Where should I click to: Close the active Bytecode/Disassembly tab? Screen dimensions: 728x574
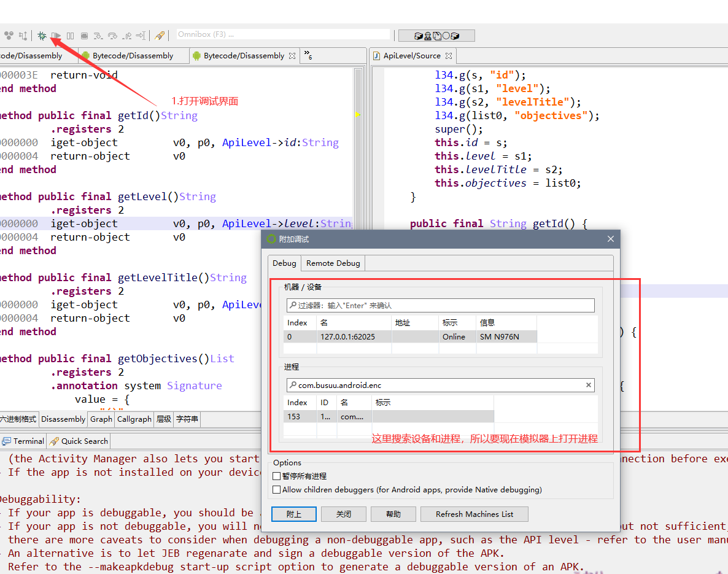tap(292, 56)
